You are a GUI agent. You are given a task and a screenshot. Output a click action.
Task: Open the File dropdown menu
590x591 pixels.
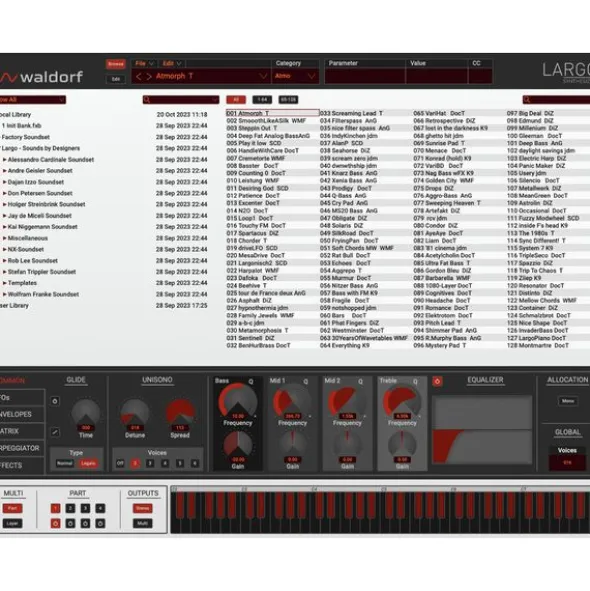[144, 63]
